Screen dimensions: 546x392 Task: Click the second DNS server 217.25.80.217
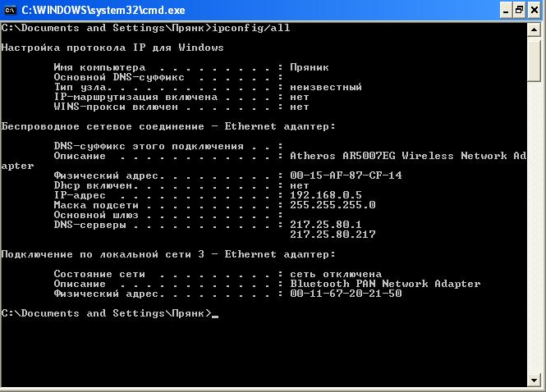[x=333, y=235]
